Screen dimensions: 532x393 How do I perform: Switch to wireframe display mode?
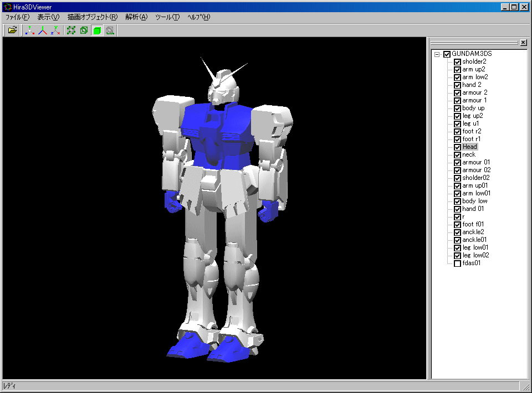[x=84, y=30]
